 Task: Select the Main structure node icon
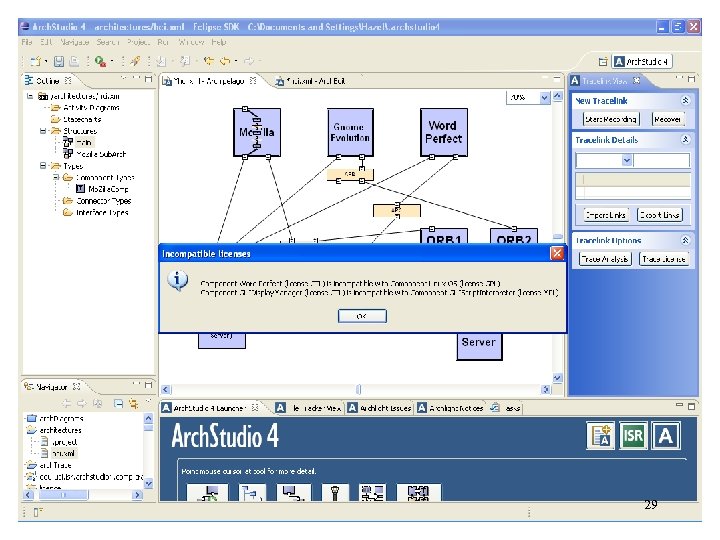[x=68, y=142]
